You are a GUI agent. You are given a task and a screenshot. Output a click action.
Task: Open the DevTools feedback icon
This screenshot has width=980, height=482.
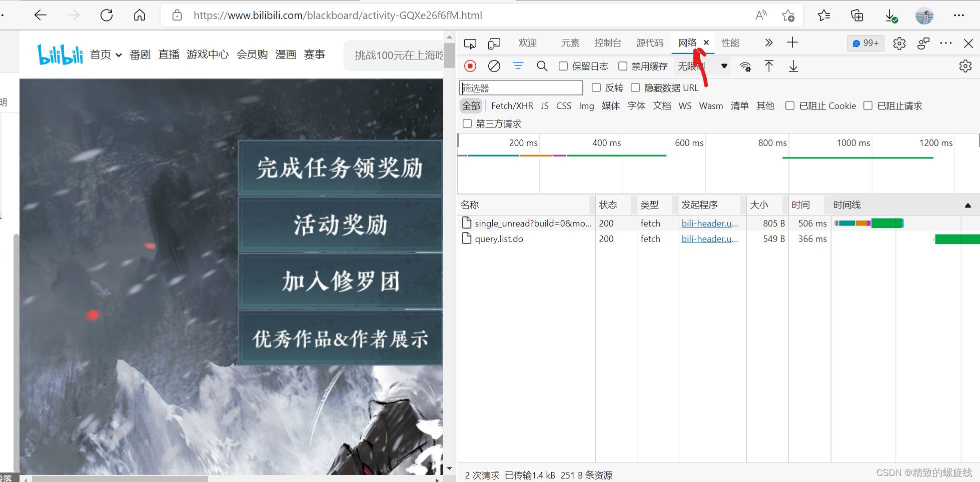(x=923, y=43)
